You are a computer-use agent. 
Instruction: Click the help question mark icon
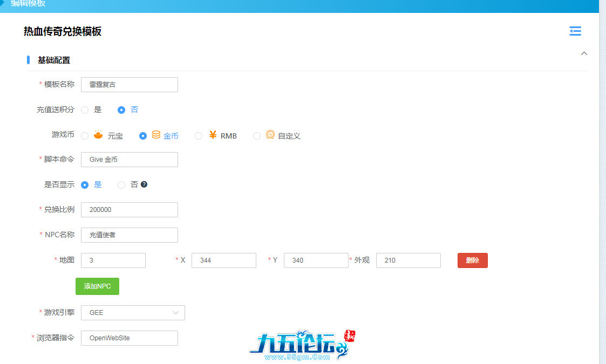(x=144, y=184)
